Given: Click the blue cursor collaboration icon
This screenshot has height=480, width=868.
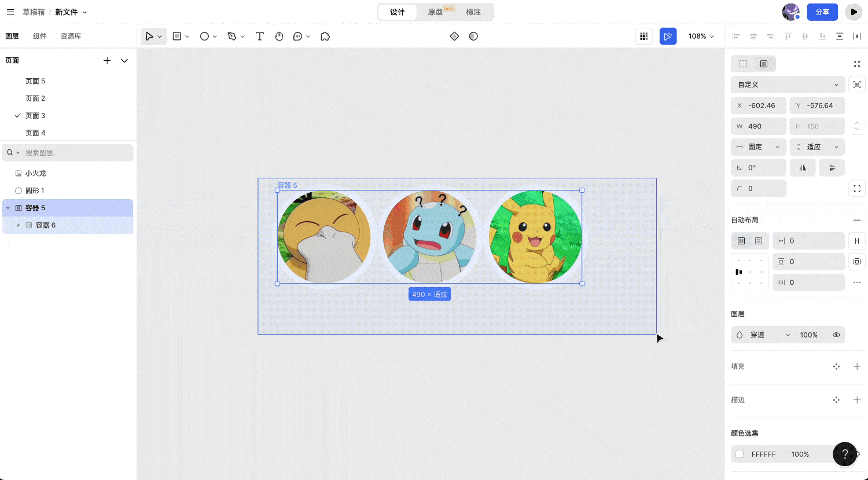Looking at the screenshot, I should pos(668,36).
